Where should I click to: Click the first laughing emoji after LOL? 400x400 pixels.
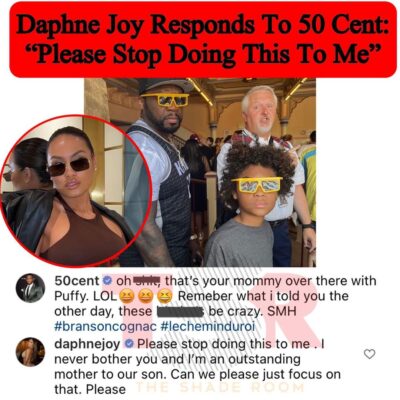128,296
